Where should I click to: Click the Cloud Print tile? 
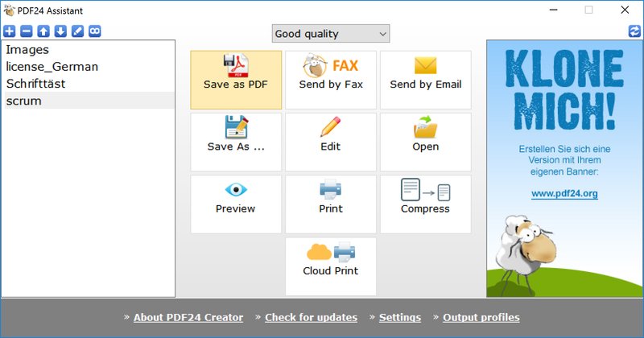pyautogui.click(x=331, y=266)
